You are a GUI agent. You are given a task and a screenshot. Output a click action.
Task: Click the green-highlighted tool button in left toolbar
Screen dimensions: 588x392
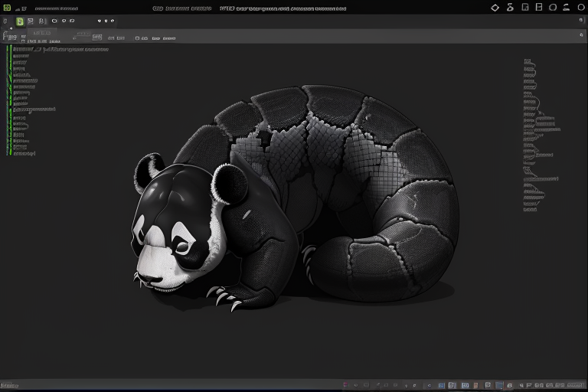20,21
